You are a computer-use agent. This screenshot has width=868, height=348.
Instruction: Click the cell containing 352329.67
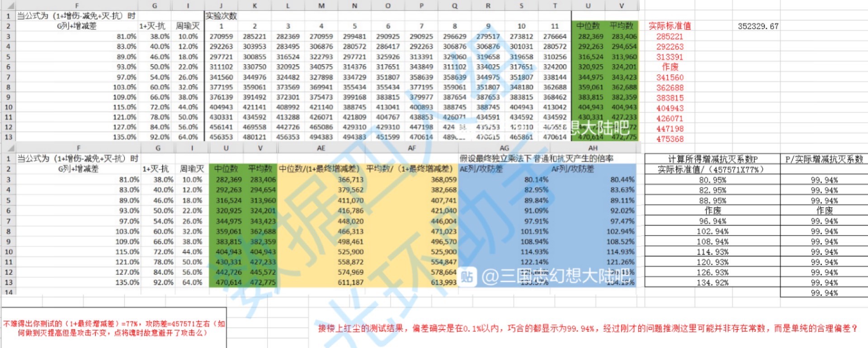tap(758, 26)
